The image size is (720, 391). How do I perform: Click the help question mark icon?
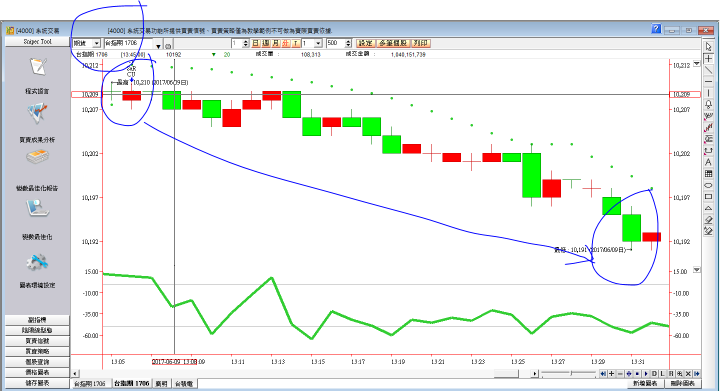(656, 29)
